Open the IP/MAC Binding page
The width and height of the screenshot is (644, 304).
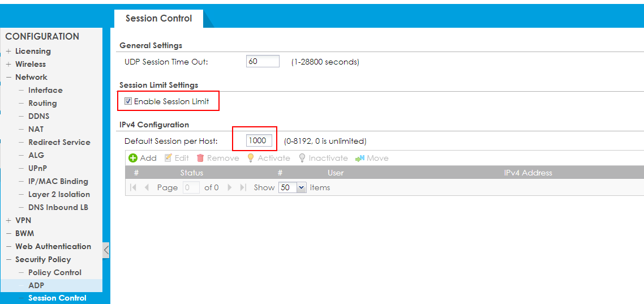tap(58, 181)
